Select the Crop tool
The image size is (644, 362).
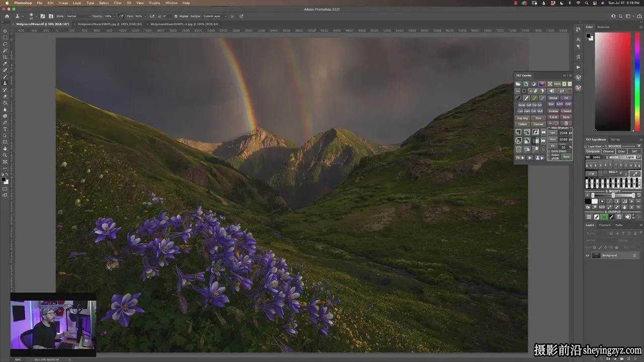[x=5, y=57]
